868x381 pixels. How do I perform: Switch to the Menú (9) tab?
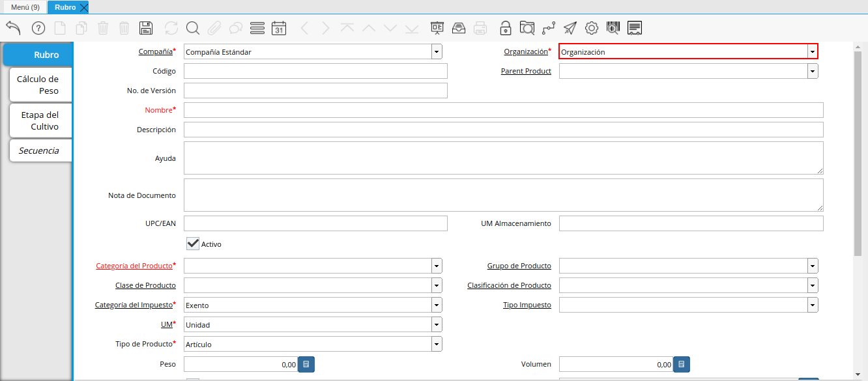[x=25, y=7]
